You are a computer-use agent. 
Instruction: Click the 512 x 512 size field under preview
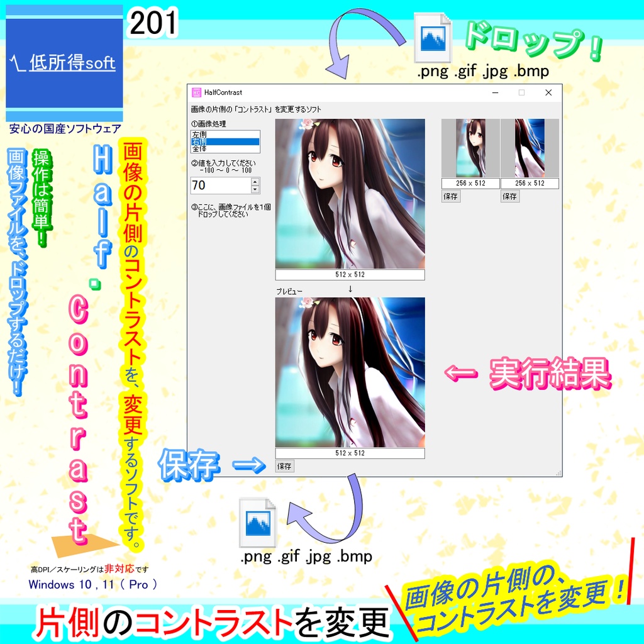(x=350, y=453)
